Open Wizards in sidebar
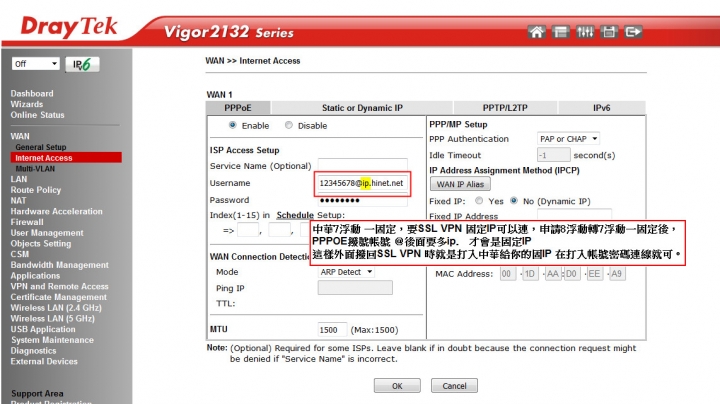 27,104
